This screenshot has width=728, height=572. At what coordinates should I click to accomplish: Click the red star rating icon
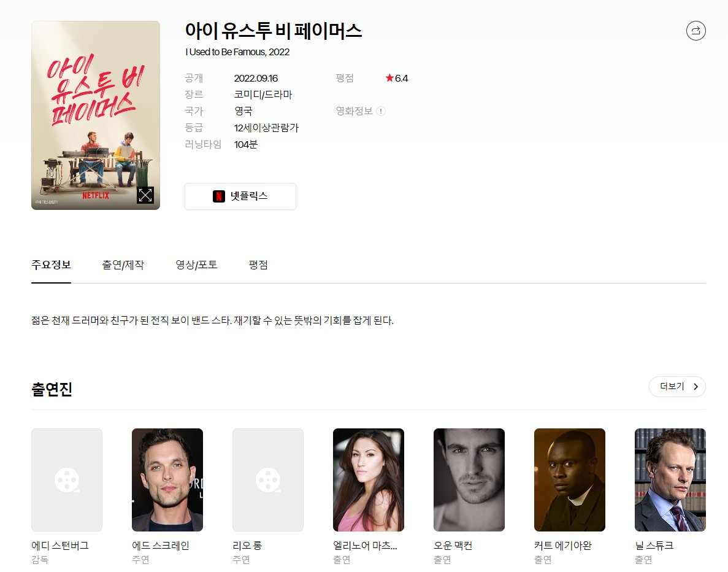[389, 78]
